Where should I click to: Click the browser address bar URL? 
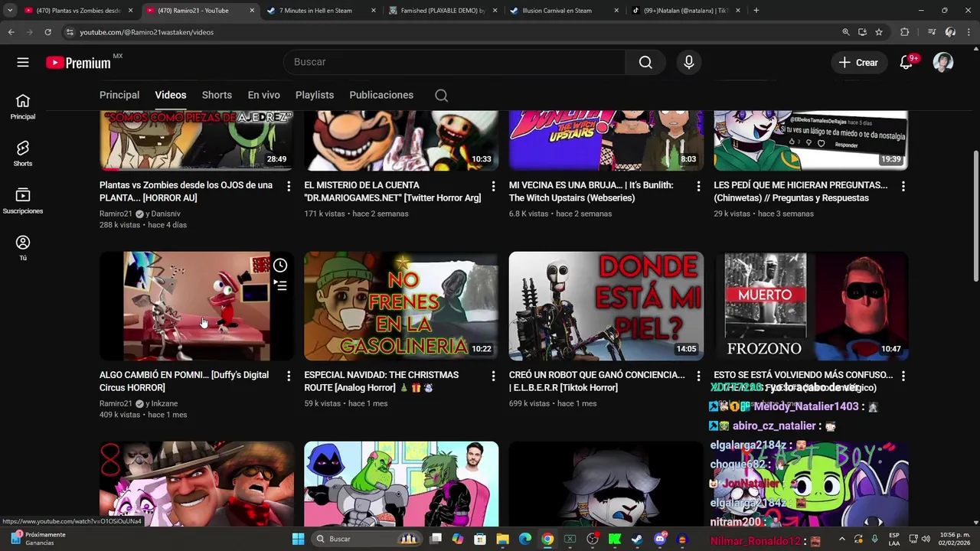tap(147, 32)
